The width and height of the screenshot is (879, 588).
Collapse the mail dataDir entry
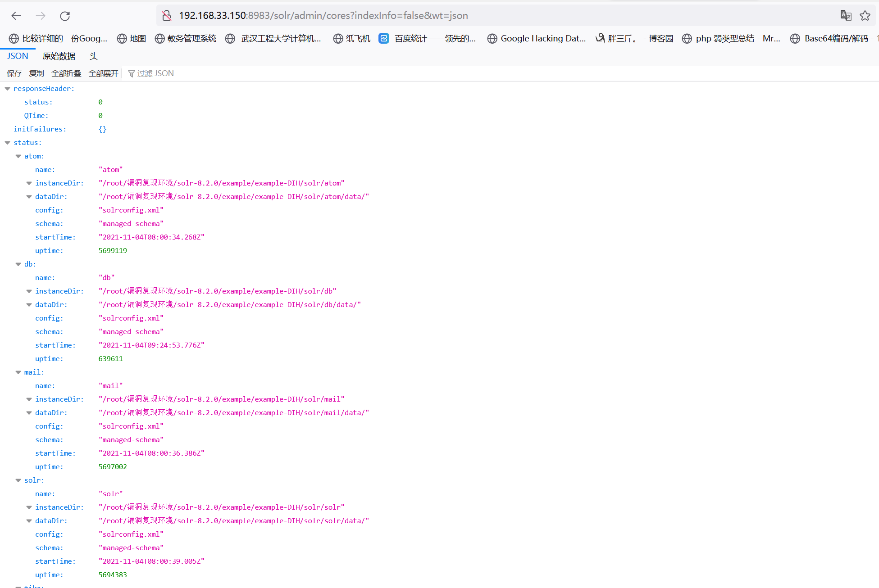click(29, 413)
